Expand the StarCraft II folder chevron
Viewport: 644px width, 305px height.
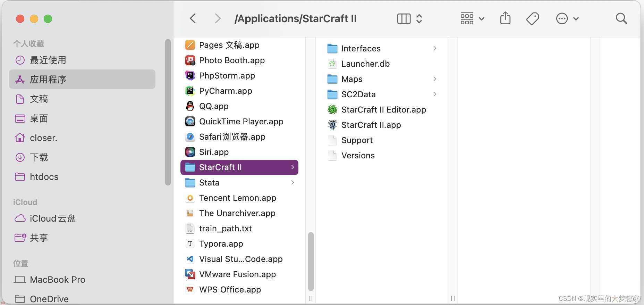point(293,167)
